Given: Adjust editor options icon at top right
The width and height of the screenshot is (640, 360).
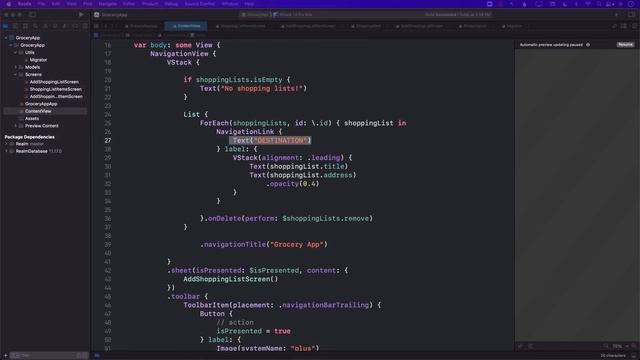Looking at the screenshot, I should pyautogui.click(x=624, y=26).
